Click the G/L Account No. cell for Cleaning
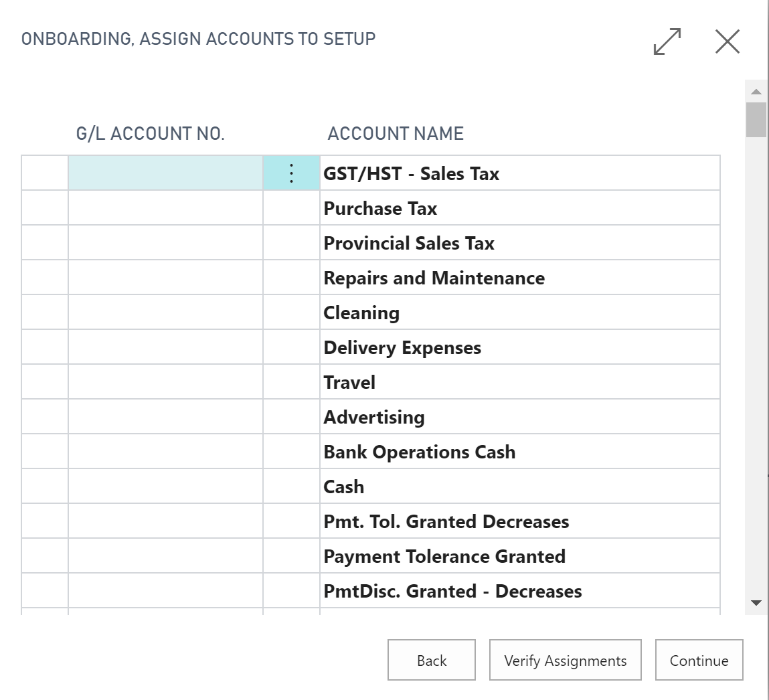Image resolution: width=769 pixels, height=700 pixels. point(166,313)
